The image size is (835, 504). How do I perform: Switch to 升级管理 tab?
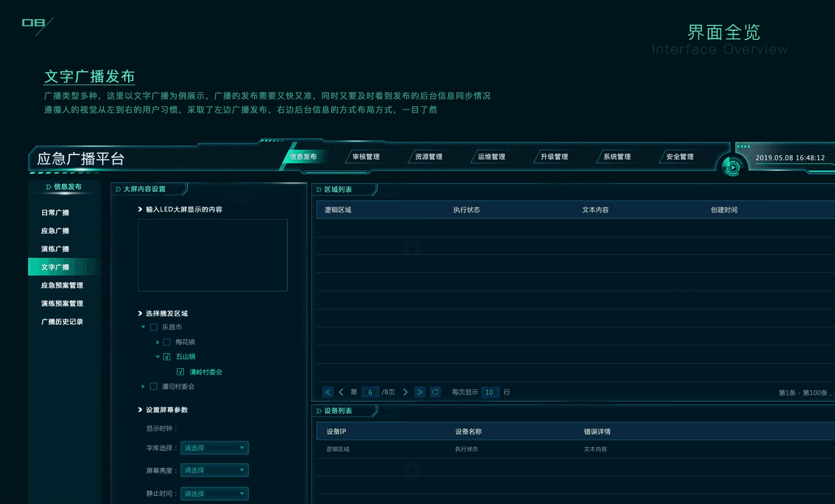click(554, 157)
